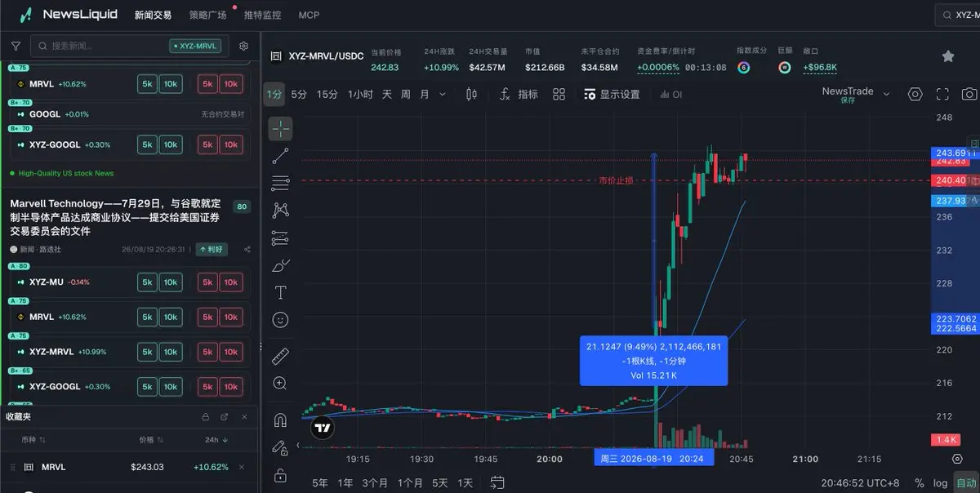Open the 指标 indicators menu
The height and width of the screenshot is (493, 980).
(x=519, y=95)
